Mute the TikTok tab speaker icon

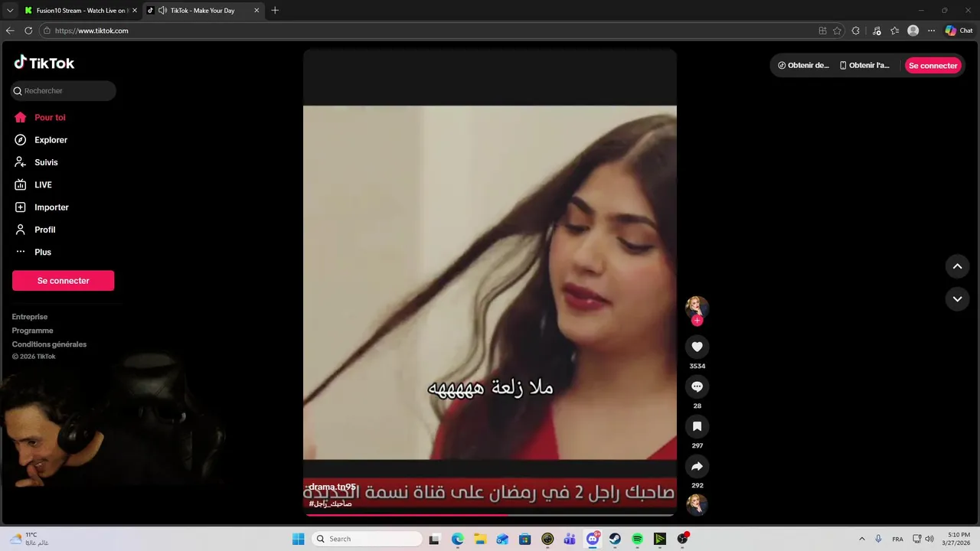[x=162, y=11]
